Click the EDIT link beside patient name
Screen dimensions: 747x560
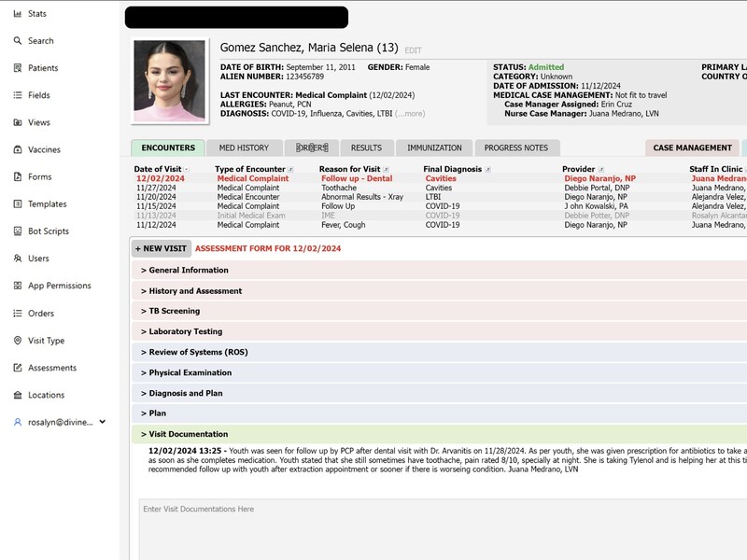coord(413,50)
